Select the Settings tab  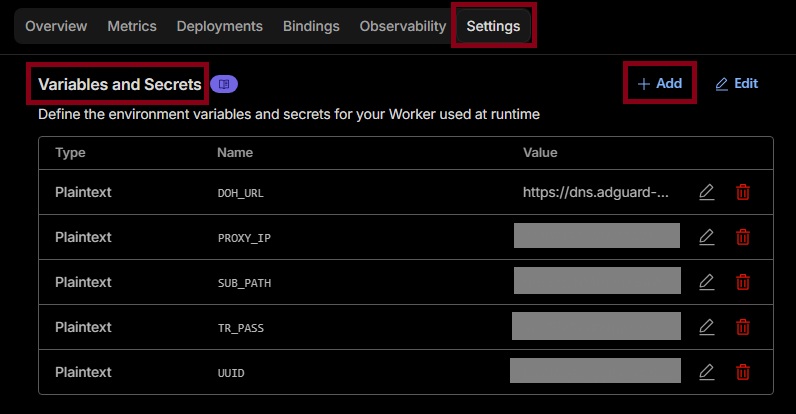point(493,26)
